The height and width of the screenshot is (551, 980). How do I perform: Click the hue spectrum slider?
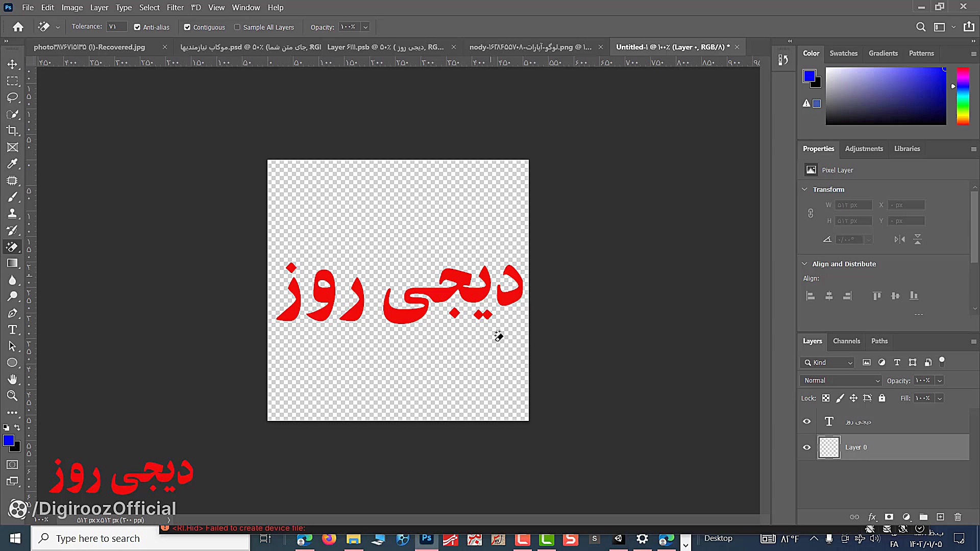963,96
